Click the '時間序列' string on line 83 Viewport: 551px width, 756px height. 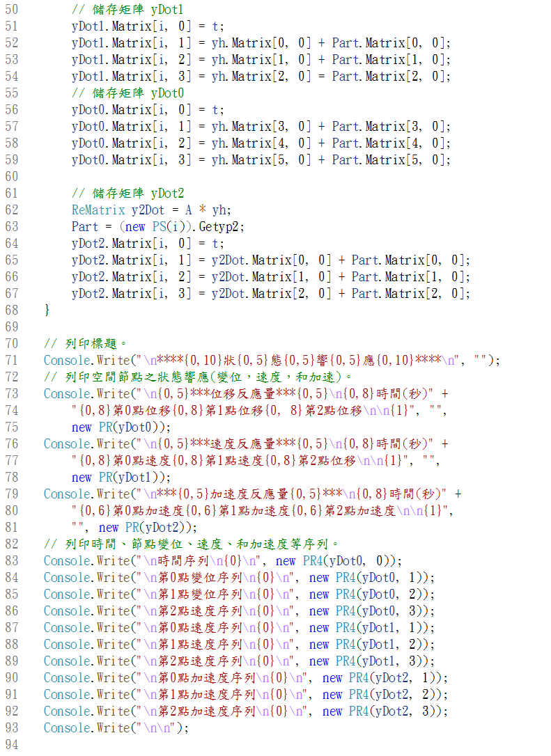point(183,561)
